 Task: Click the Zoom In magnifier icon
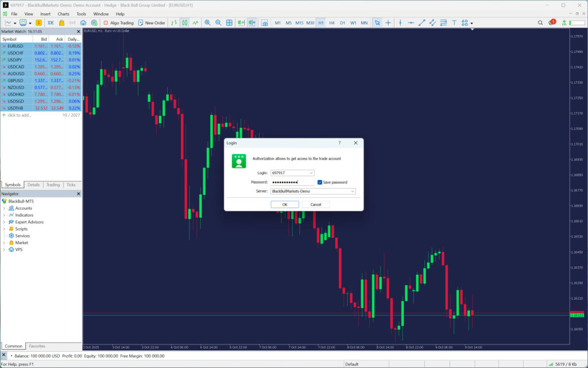coord(207,23)
